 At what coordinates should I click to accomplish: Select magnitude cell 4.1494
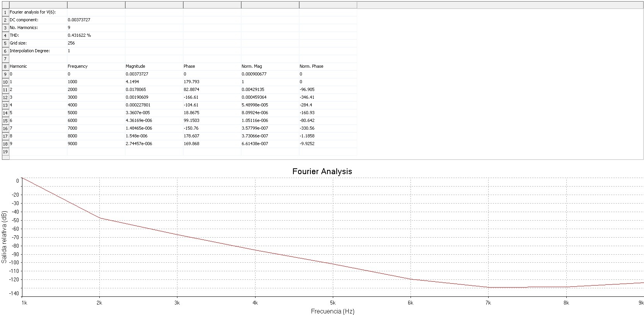pyautogui.click(x=154, y=82)
